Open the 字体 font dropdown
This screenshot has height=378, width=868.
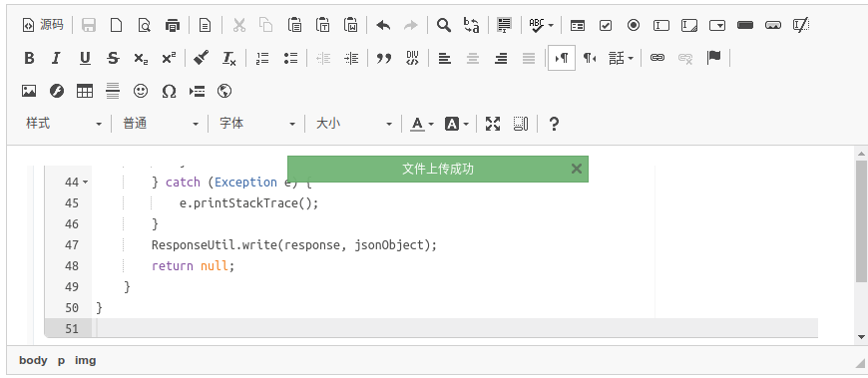tap(256, 124)
